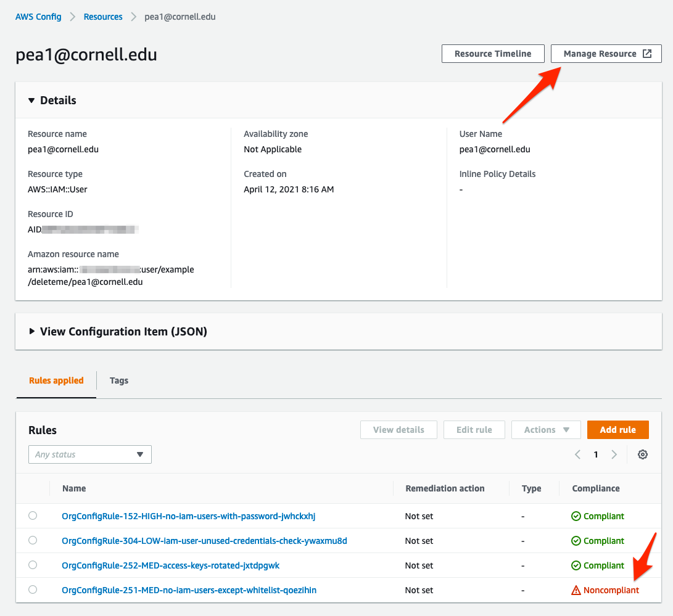Open the Actions dropdown
The width and height of the screenshot is (673, 616).
pyautogui.click(x=546, y=430)
